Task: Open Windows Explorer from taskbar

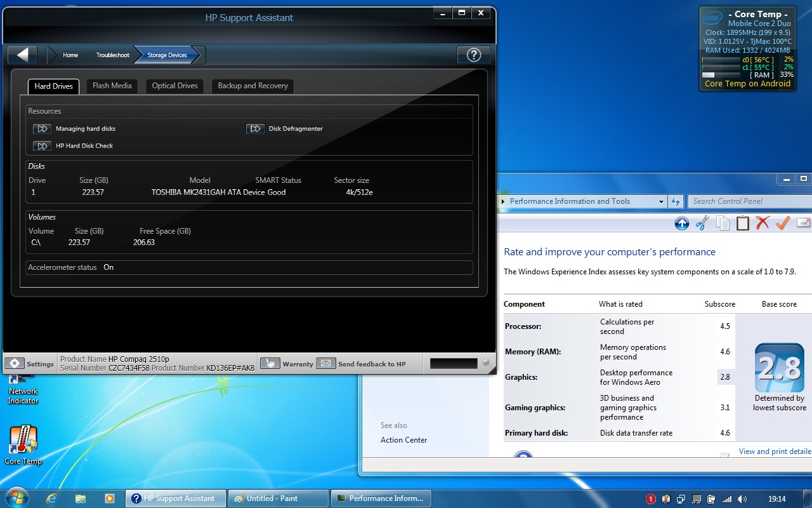Action: click(x=81, y=498)
